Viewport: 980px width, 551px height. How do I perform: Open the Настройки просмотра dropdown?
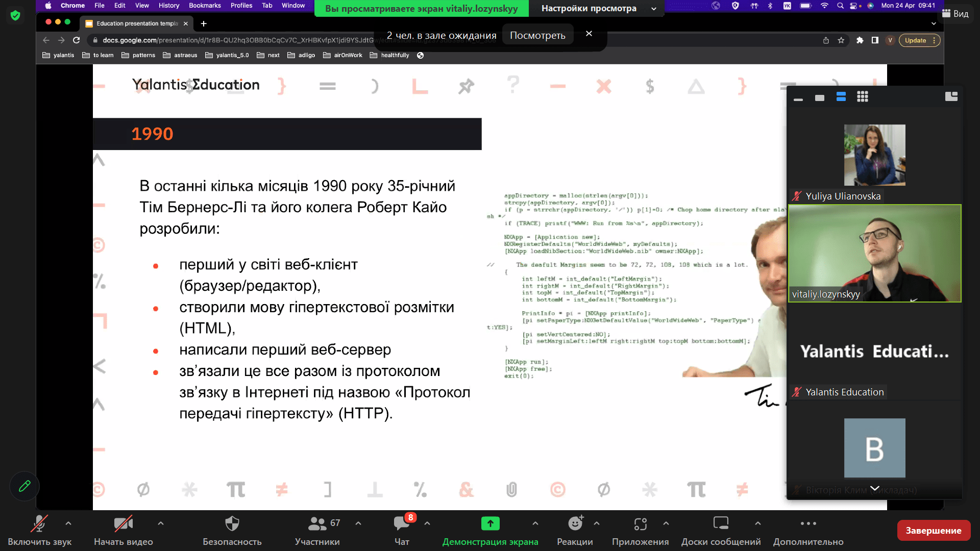tap(598, 8)
